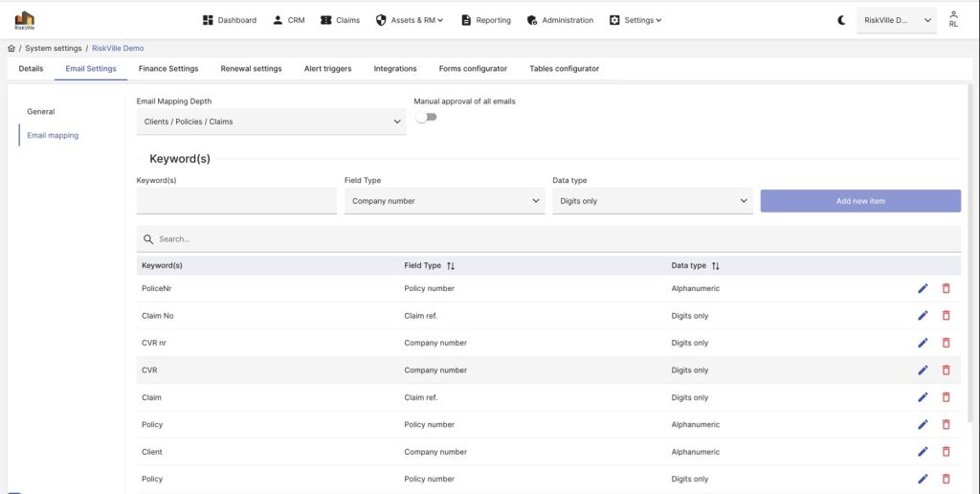The image size is (980, 494).
Task: Go to System settings breadcrumb link
Action: [53, 48]
